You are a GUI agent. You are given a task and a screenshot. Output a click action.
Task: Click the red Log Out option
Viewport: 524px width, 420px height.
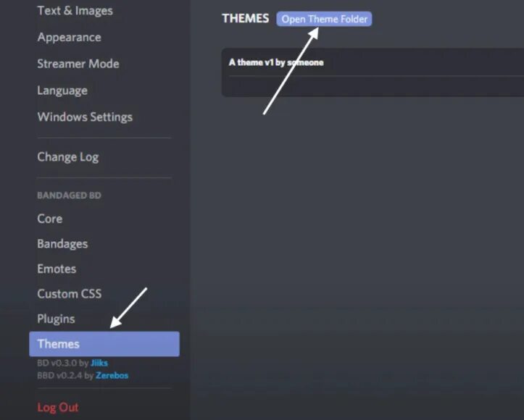pyautogui.click(x=58, y=407)
